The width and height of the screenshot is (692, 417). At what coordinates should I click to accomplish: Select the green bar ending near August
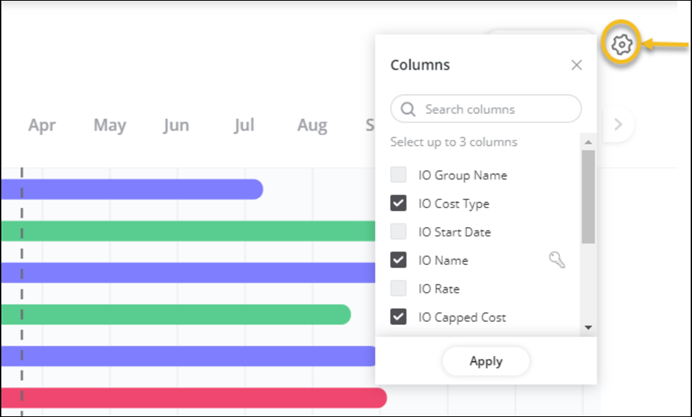click(x=175, y=314)
